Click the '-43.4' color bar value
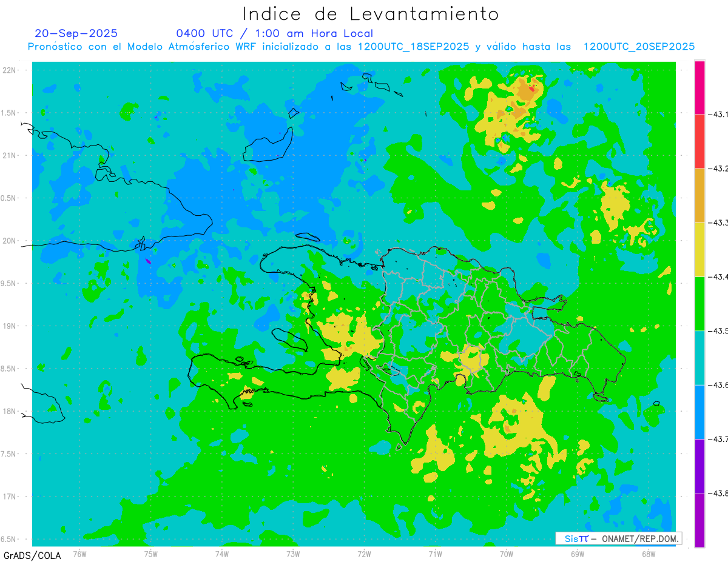The image size is (728, 562). point(719,276)
